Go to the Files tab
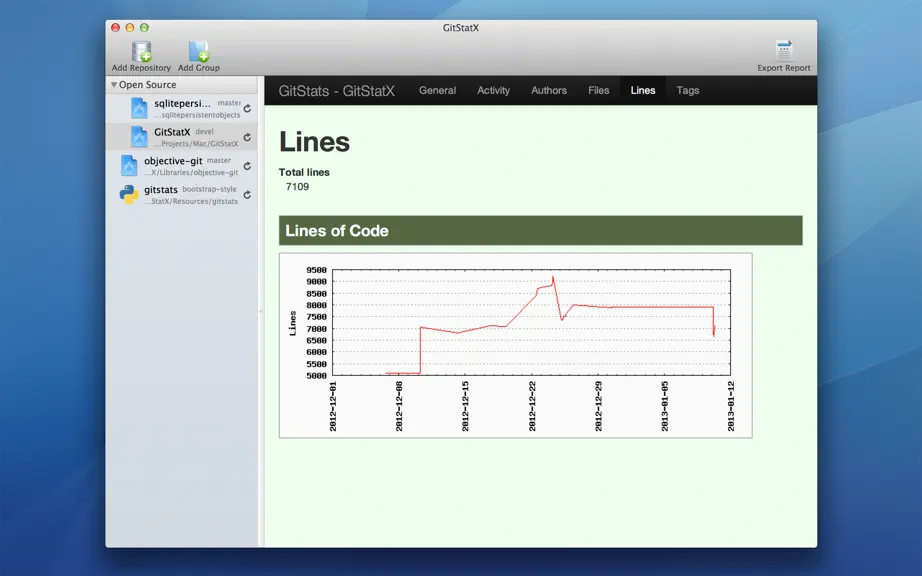 pos(599,91)
